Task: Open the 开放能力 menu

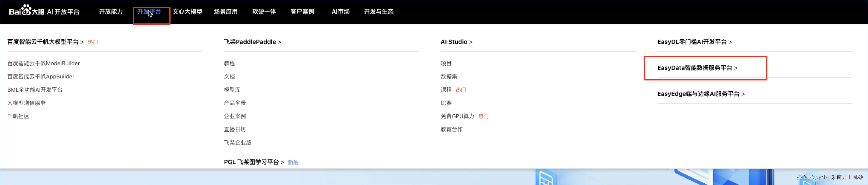Action: (x=111, y=12)
